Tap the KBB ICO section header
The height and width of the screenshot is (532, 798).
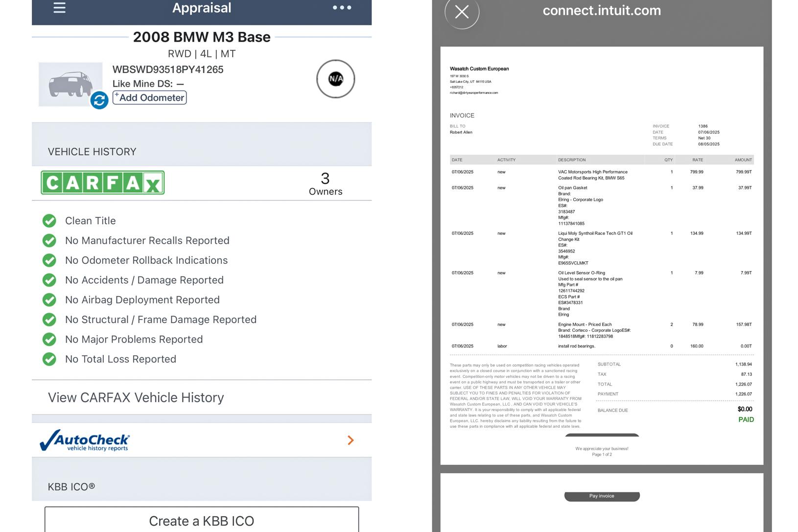click(x=71, y=486)
